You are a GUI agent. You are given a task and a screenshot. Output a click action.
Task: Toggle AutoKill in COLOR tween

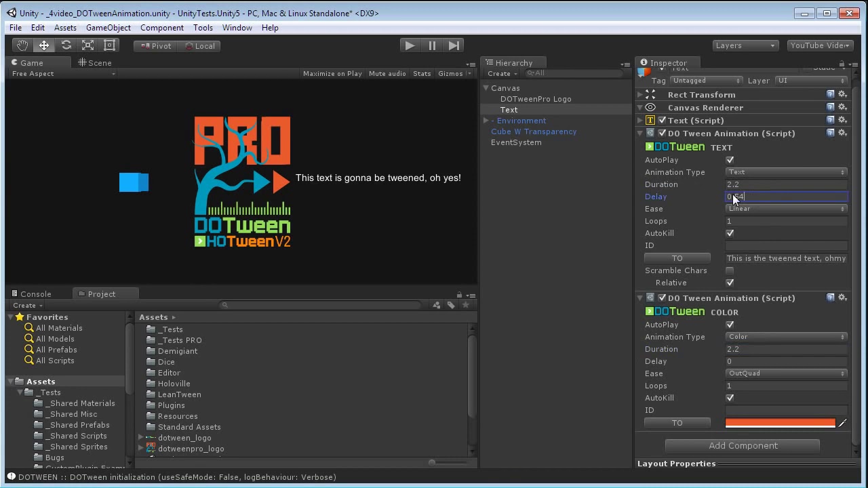coord(730,398)
